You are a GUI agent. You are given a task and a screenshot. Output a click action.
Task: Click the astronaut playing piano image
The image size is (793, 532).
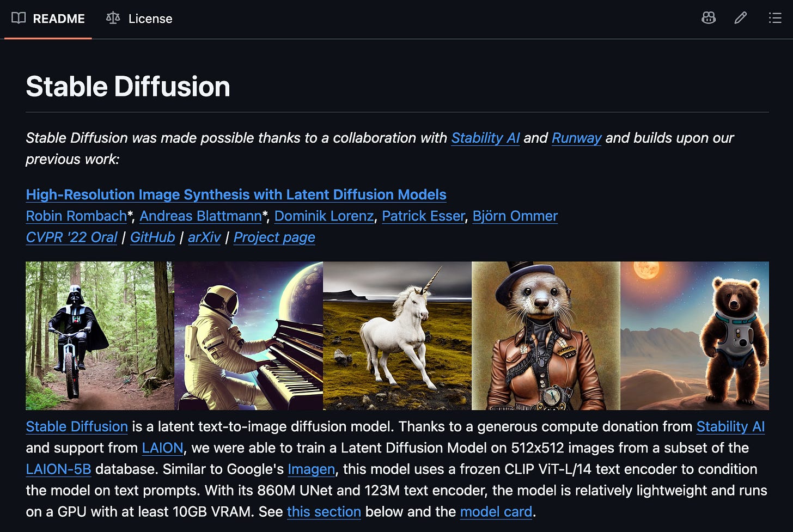248,335
